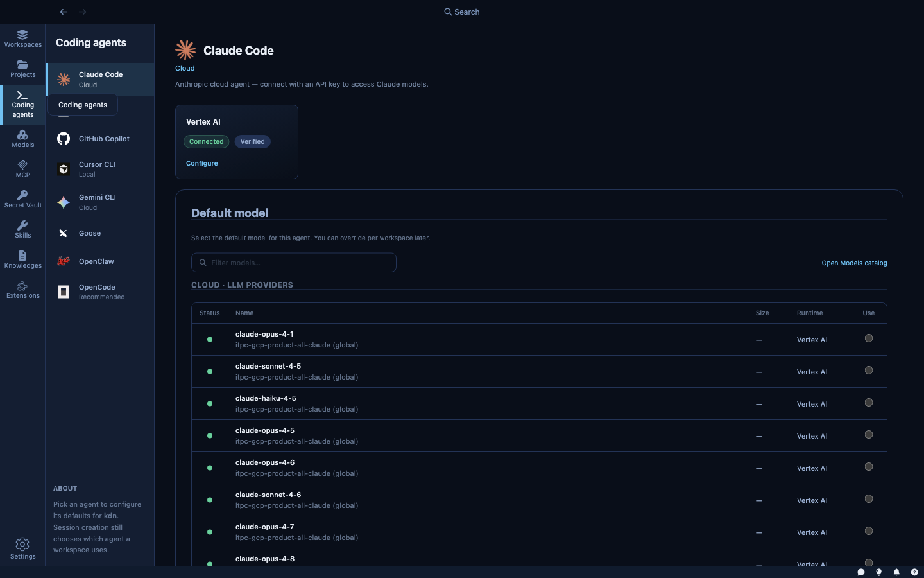The image size is (924, 578).
Task: Select the Claude Code agent icon
Action: point(64,80)
